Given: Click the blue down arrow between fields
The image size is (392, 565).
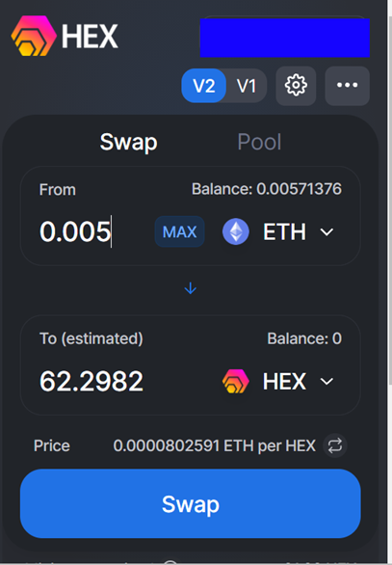Looking at the screenshot, I should coord(191,288).
